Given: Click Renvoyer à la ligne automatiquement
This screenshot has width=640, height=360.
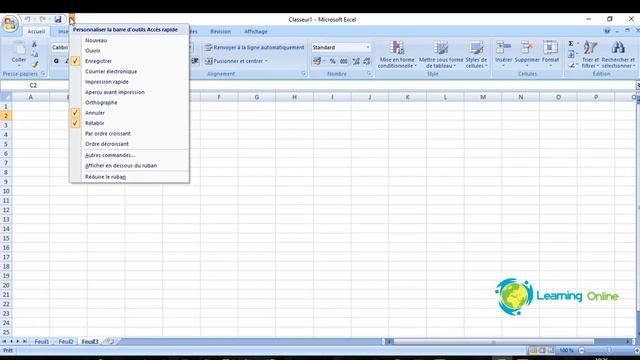Looking at the screenshot, I should (x=254, y=47).
